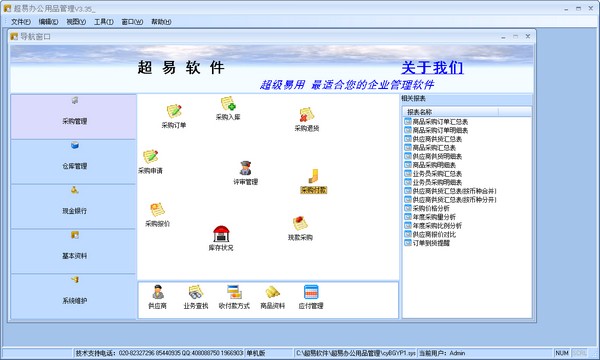Open report 商品采购明细表

point(430,165)
